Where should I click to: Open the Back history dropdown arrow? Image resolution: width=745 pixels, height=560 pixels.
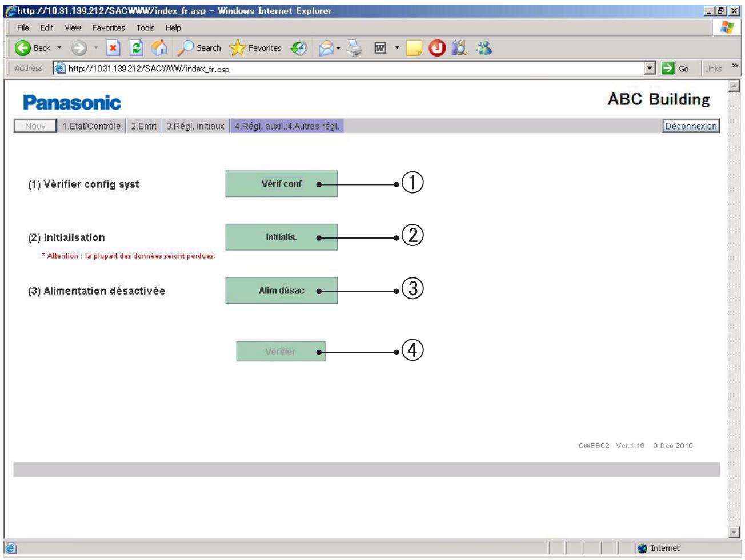coord(59,48)
